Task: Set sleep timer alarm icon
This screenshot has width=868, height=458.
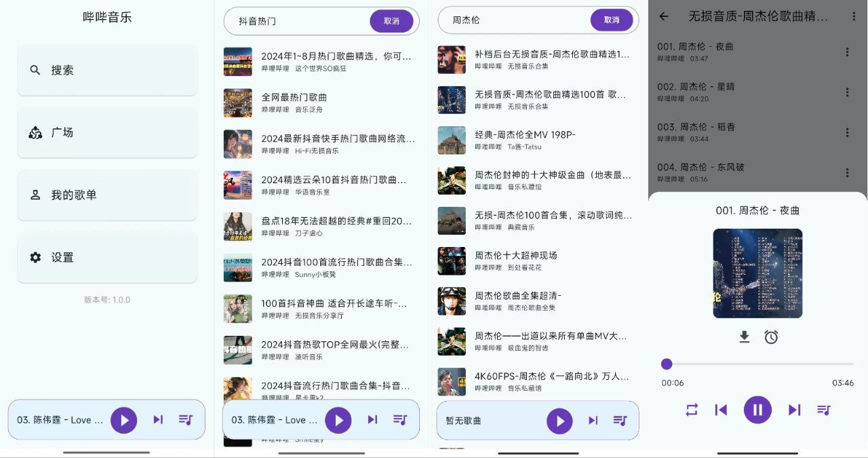Action: point(771,337)
